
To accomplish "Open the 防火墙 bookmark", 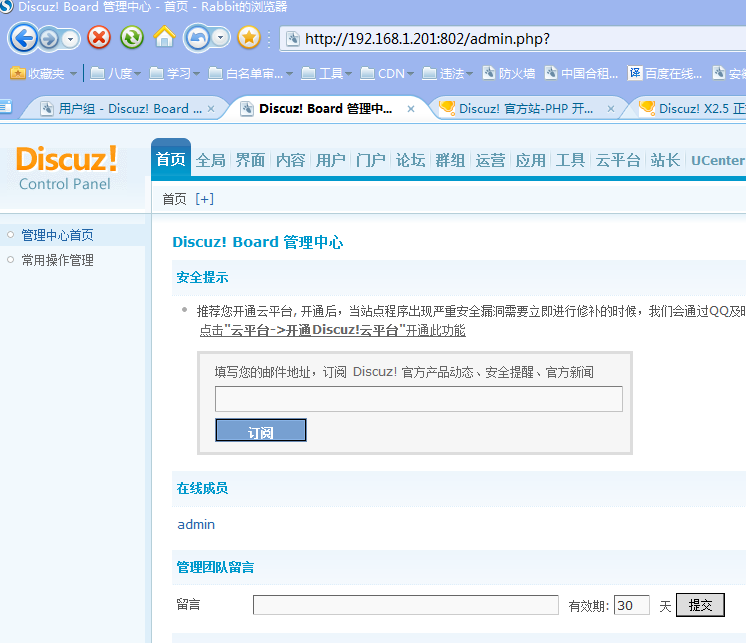I will [x=509, y=73].
